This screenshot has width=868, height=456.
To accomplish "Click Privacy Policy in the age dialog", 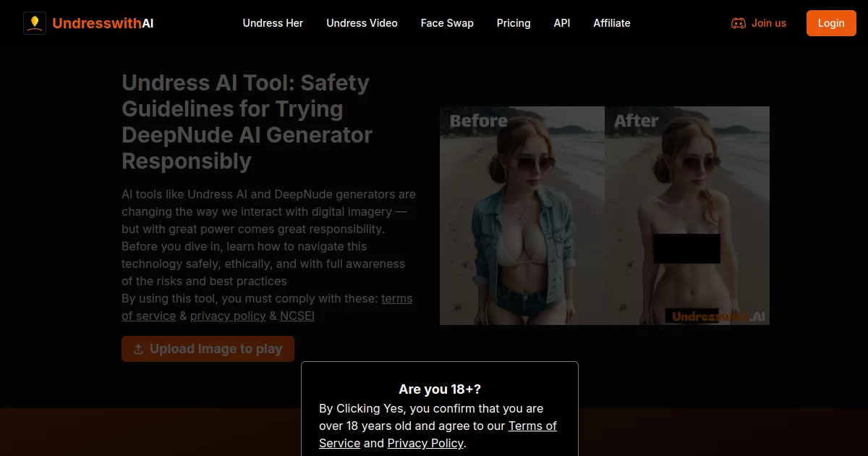I will click(425, 443).
